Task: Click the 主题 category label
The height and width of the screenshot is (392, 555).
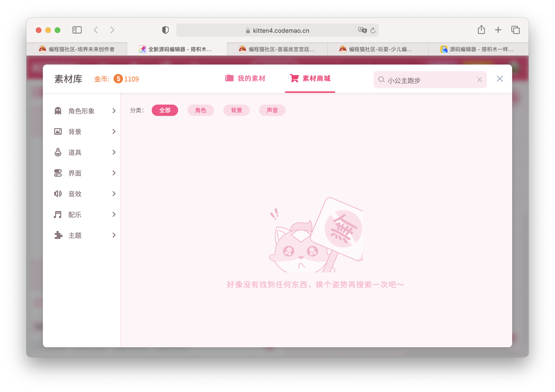Action: coord(75,236)
